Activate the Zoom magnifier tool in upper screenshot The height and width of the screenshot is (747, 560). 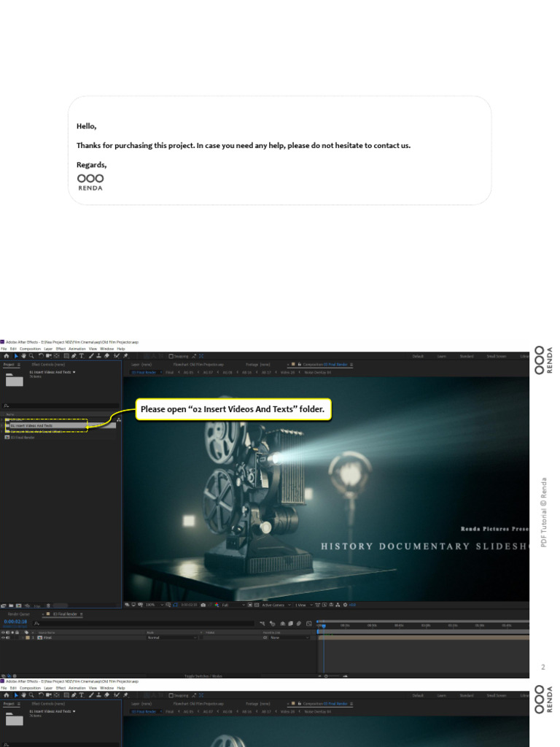31,356
